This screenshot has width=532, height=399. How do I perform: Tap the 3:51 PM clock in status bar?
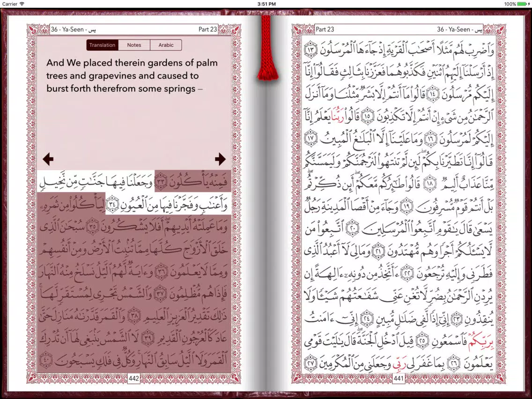click(x=266, y=4)
